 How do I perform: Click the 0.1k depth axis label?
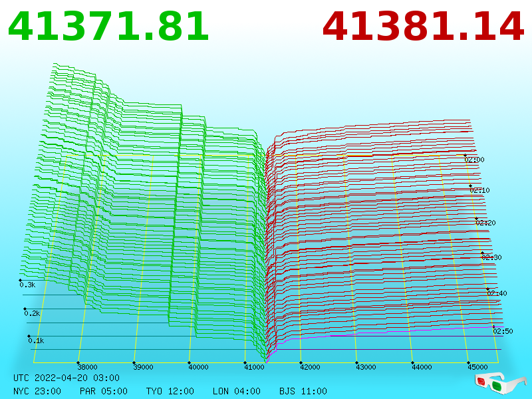point(36,340)
